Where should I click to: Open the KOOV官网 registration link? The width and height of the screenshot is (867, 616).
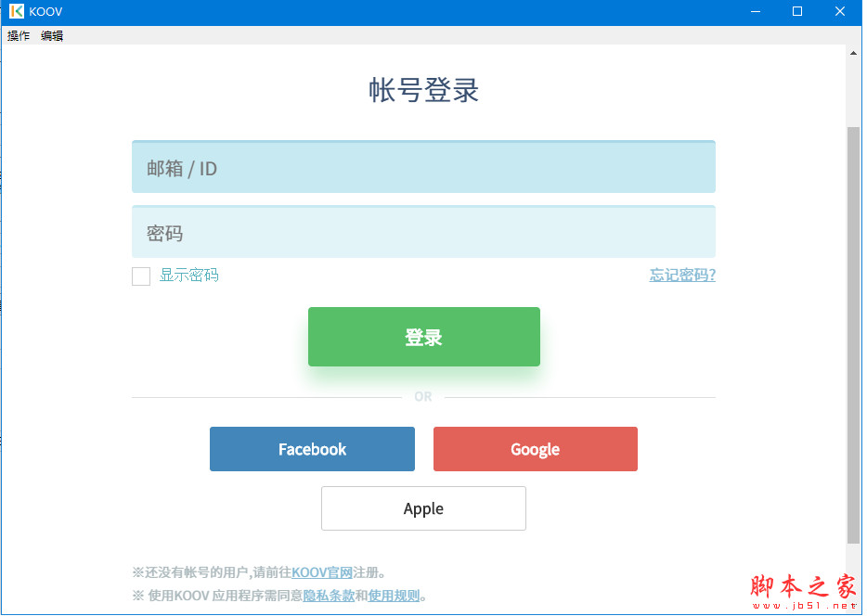tap(322, 572)
